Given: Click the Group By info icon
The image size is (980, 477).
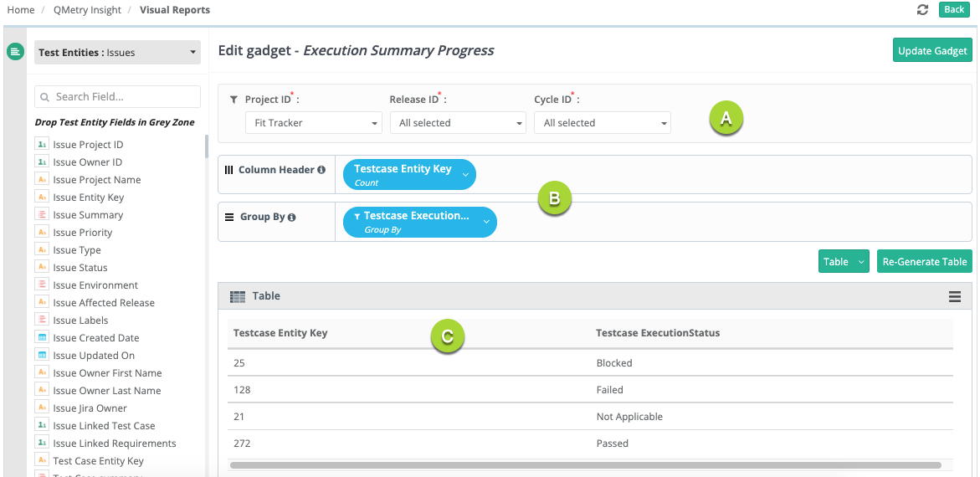Looking at the screenshot, I should click(292, 217).
